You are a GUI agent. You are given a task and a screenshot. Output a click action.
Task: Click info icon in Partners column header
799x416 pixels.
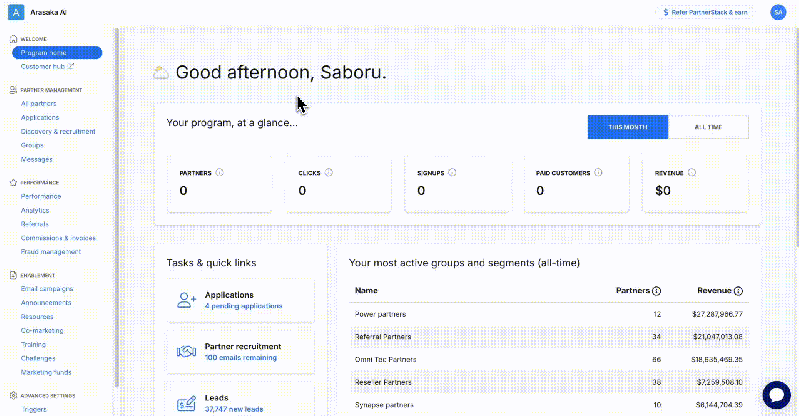[x=656, y=291]
